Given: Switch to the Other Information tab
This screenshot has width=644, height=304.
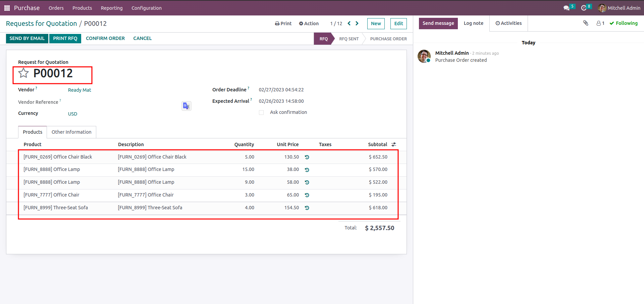Looking at the screenshot, I should click(x=71, y=132).
